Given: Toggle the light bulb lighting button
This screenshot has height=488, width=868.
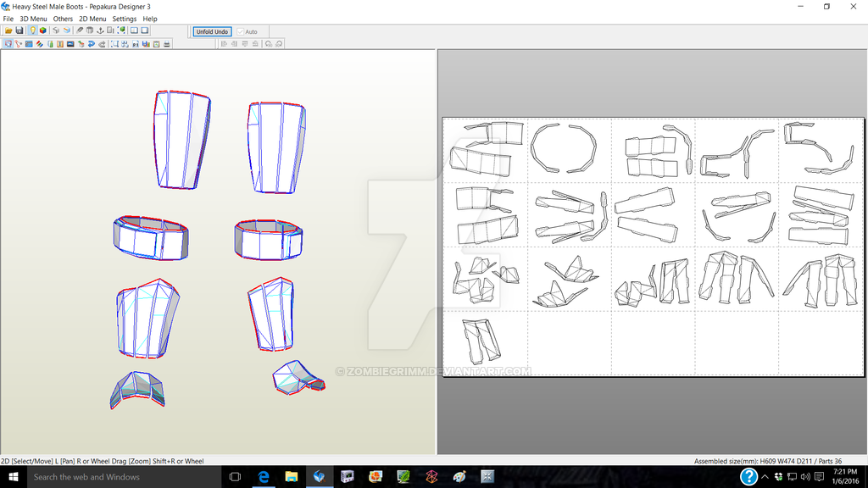Looking at the screenshot, I should 33,30.
